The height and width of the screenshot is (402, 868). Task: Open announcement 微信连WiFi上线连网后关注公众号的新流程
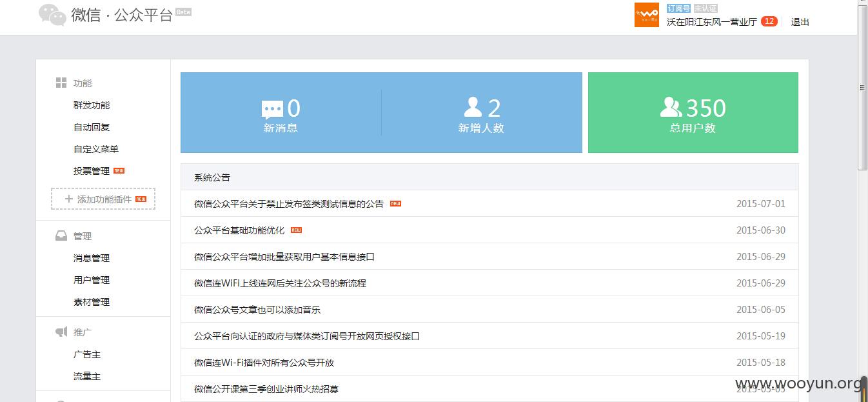(x=280, y=283)
